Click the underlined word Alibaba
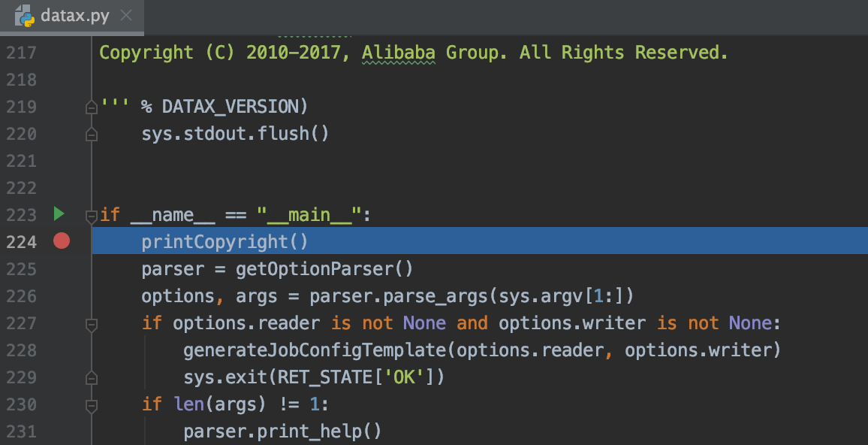The image size is (868, 445). [x=398, y=53]
